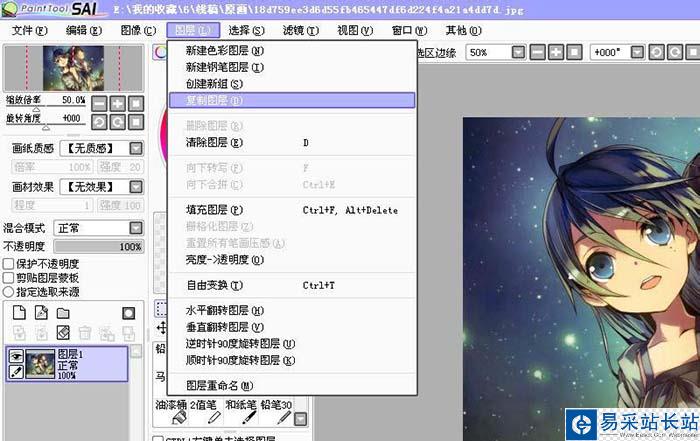Open the 其他 menu

coord(464,30)
